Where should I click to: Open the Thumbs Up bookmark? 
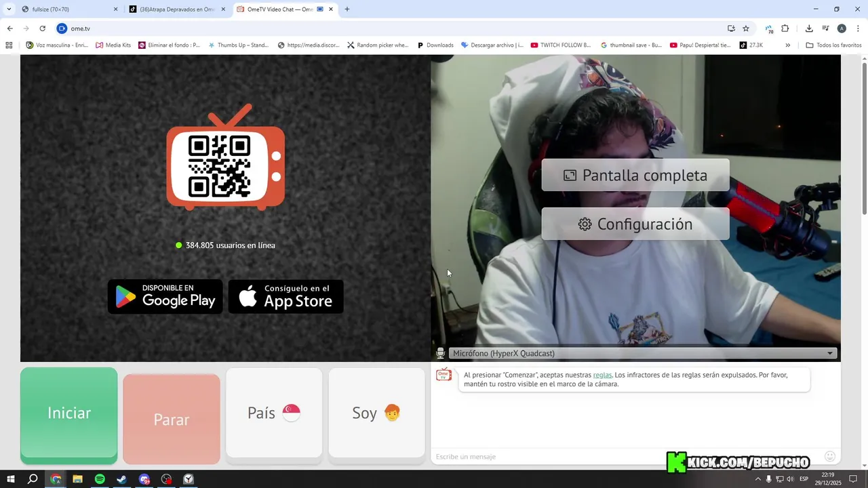(x=239, y=45)
